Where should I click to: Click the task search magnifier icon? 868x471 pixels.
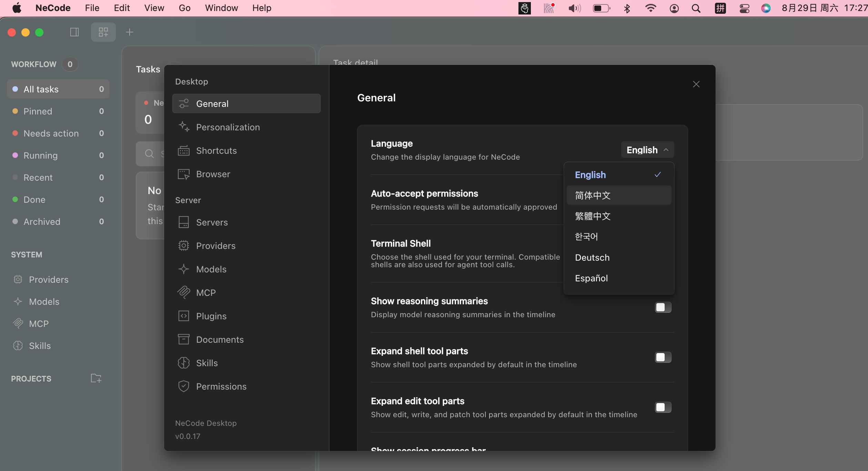pos(149,154)
